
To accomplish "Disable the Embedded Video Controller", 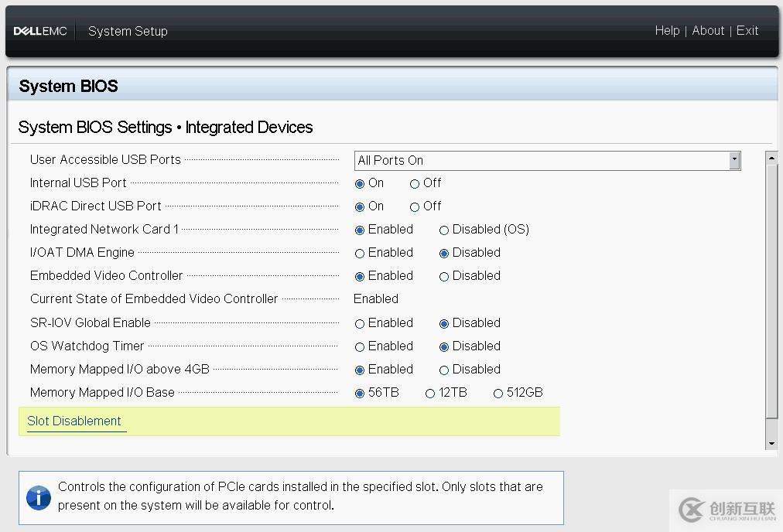I will point(444,277).
